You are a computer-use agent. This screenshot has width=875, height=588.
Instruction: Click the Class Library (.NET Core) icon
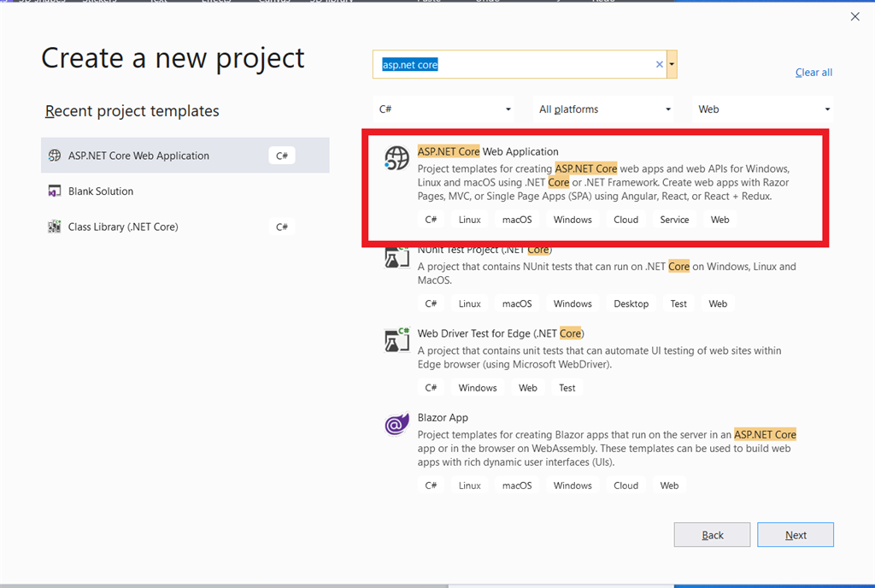click(54, 226)
